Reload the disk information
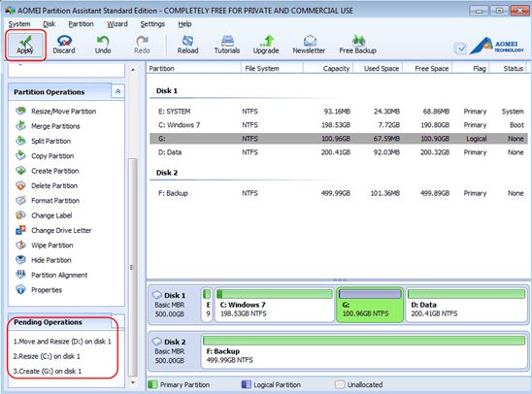532x394 pixels. [187, 45]
